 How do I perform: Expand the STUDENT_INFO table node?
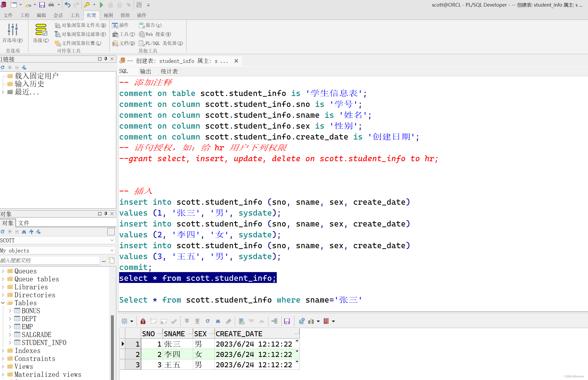pos(10,342)
